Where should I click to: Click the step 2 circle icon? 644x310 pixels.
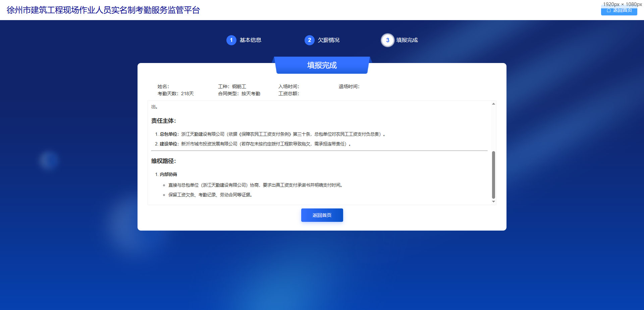(309, 40)
